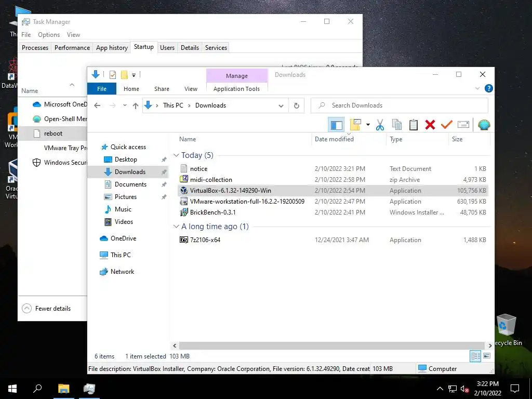Open Documents in navigation pane

pos(130,184)
